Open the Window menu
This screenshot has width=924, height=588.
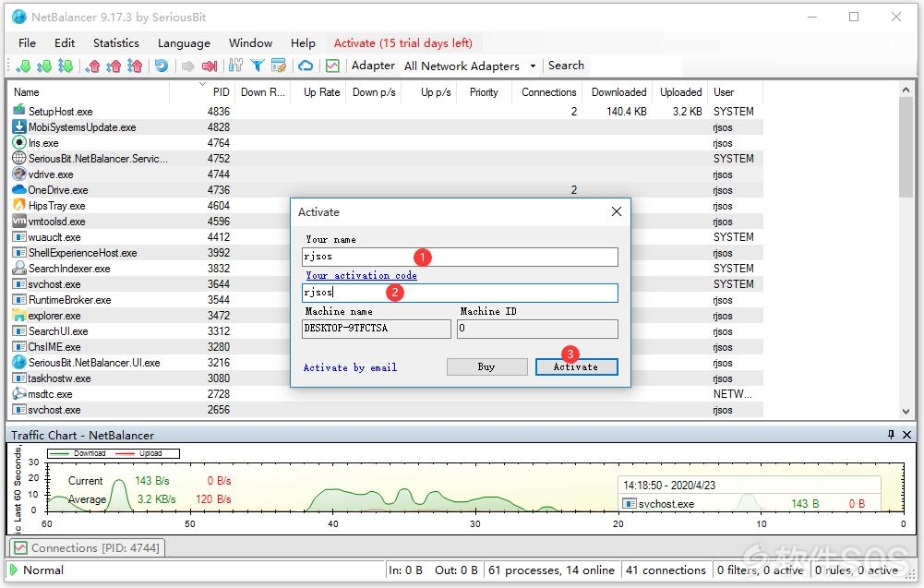point(250,43)
